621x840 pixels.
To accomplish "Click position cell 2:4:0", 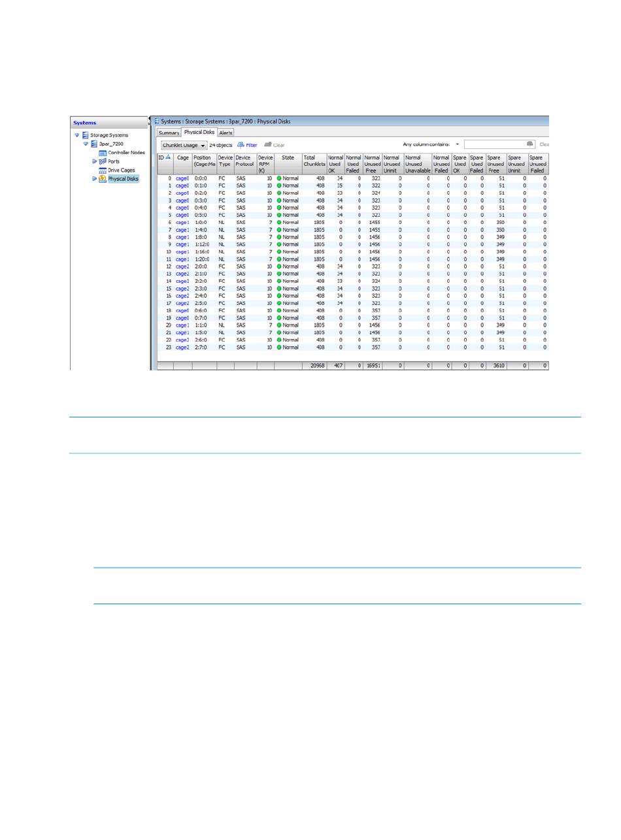I will coord(201,296).
